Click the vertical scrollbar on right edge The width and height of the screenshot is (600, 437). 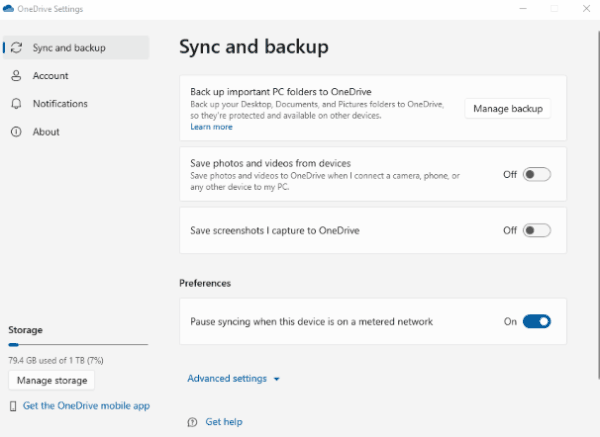point(598,205)
